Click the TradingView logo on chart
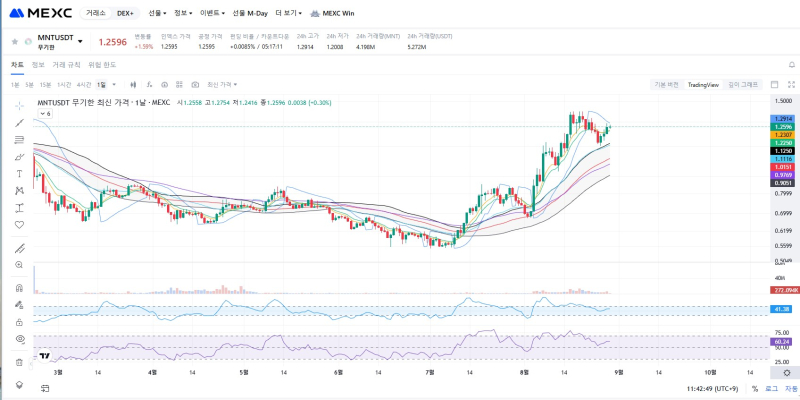This screenshot has width=800, height=400. point(44,356)
